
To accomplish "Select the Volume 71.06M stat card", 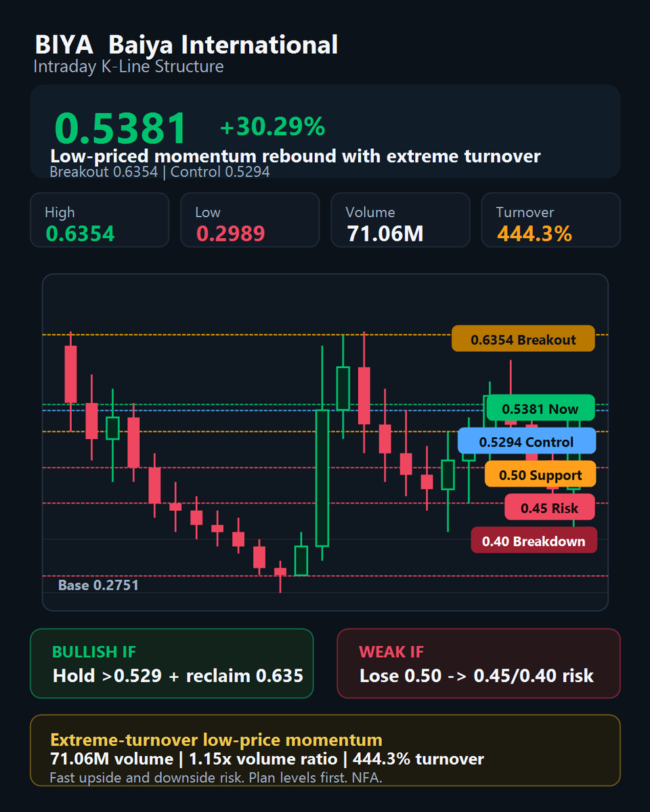I will pyautogui.click(x=400, y=220).
